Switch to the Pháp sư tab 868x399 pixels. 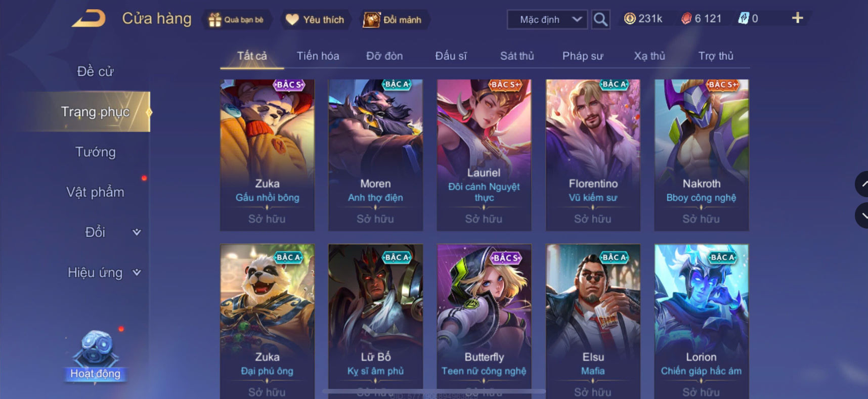point(582,56)
